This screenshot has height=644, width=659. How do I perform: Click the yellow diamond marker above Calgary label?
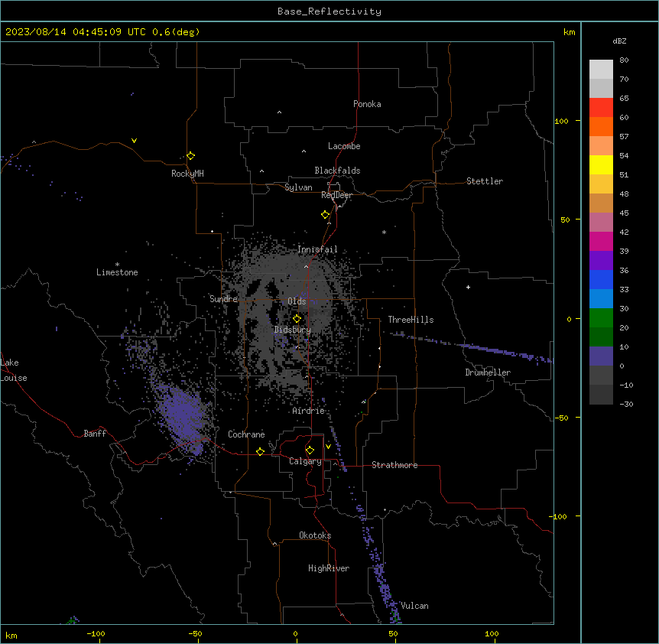310,450
